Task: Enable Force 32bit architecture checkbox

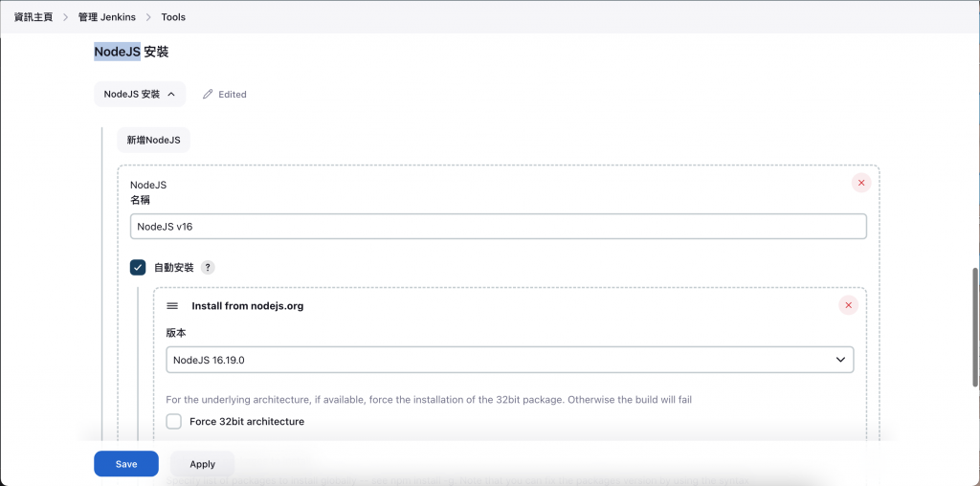Action: pos(174,421)
